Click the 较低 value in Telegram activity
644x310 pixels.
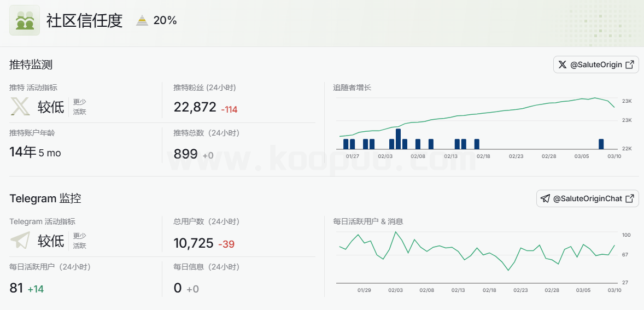click(51, 241)
